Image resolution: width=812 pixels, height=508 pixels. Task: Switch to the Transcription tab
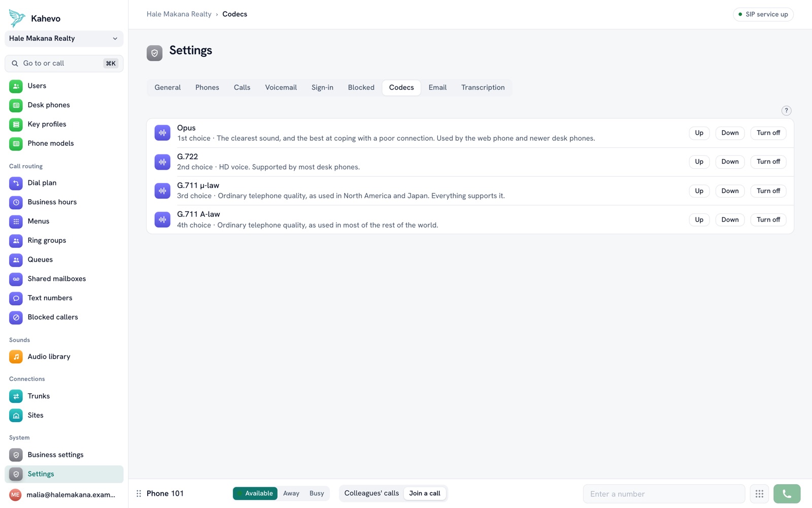pos(483,87)
